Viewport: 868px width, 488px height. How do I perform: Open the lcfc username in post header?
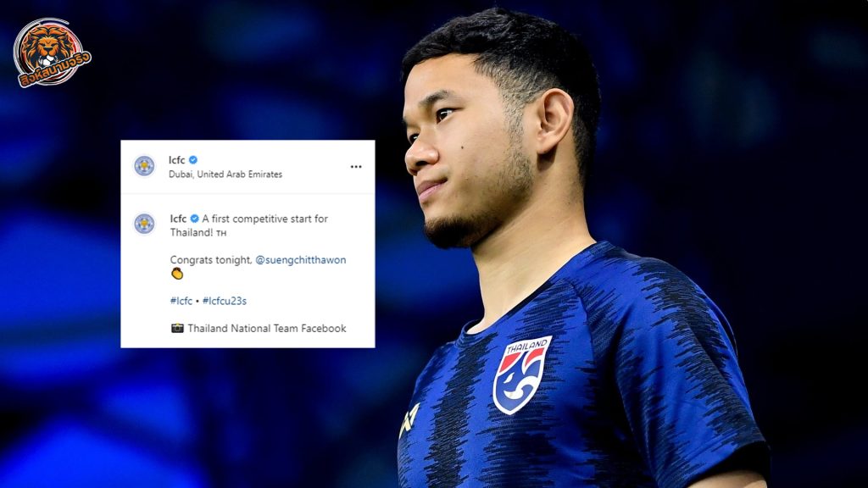pyautogui.click(x=177, y=160)
